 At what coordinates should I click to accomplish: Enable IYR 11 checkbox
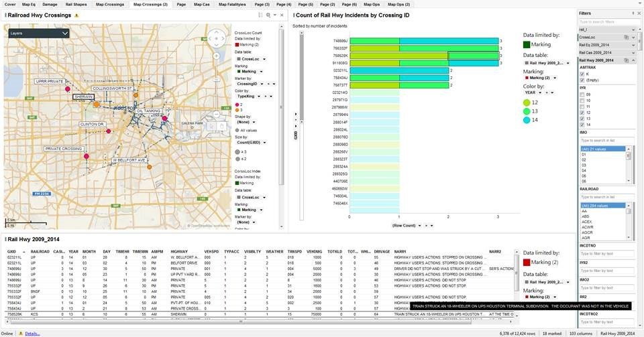[582, 107]
